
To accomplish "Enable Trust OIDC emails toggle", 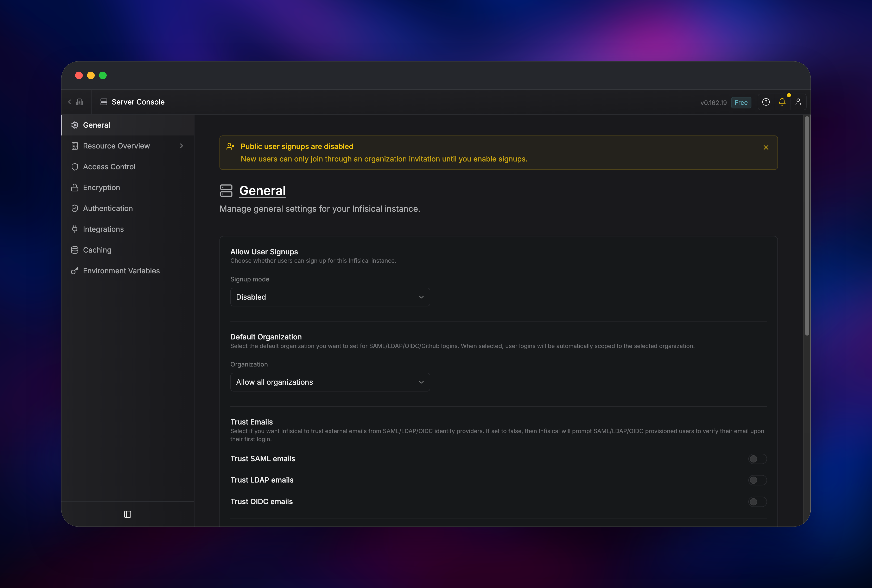I will click(758, 502).
